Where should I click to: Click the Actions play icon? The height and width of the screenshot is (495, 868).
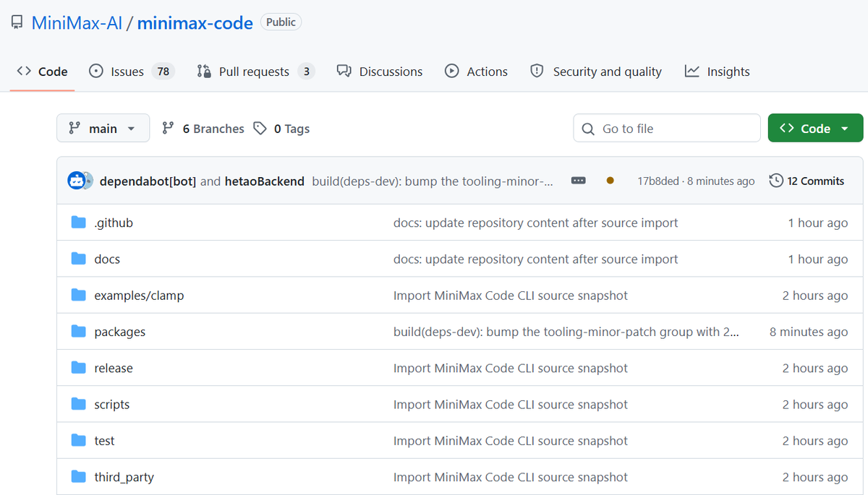452,71
